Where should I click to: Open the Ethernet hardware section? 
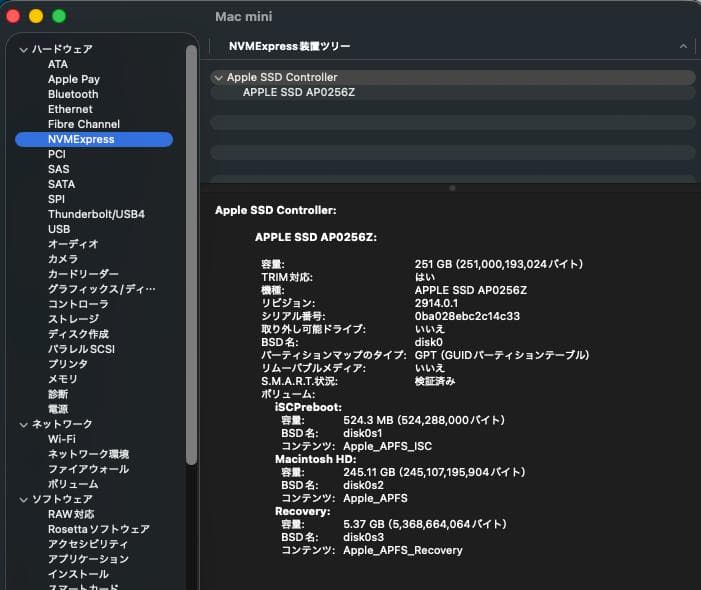(70, 110)
